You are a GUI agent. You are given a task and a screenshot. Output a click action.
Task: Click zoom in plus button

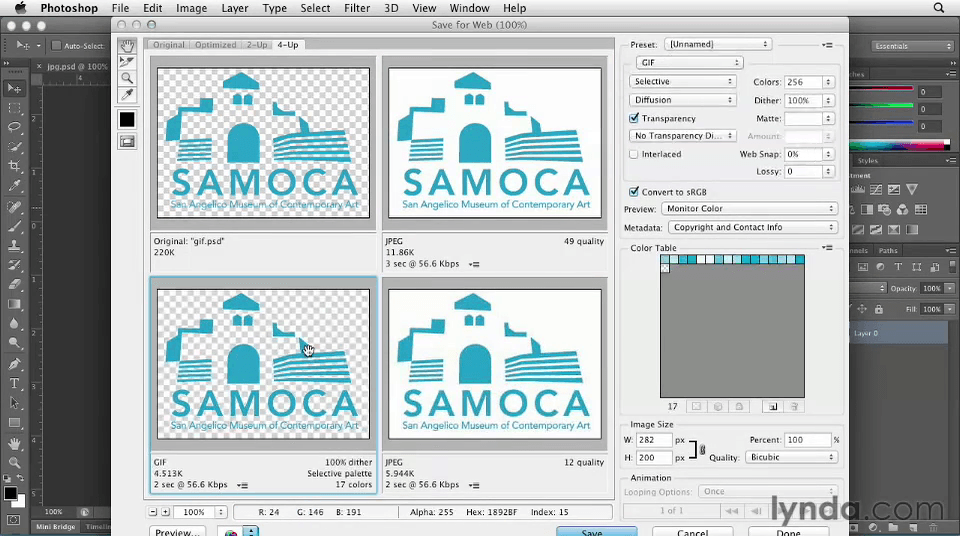pos(165,512)
